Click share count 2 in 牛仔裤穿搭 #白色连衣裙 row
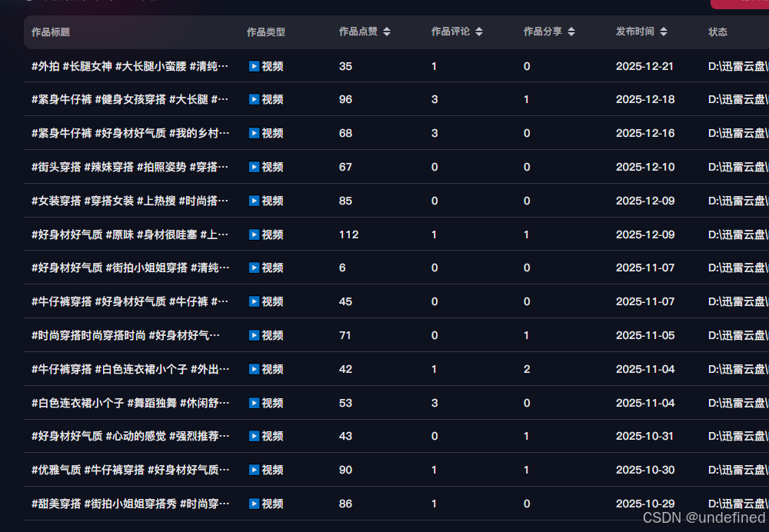Viewport: 769px width, 532px height. pos(527,369)
